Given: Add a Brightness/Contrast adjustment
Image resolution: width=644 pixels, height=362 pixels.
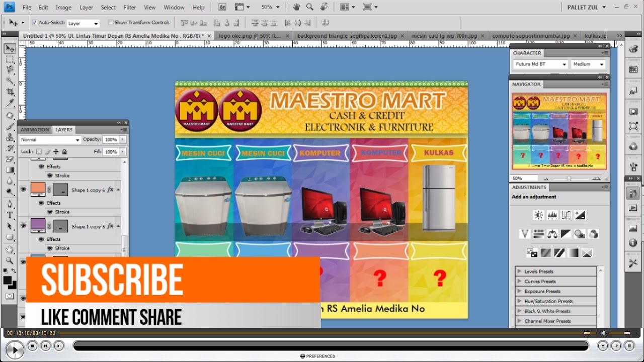Looking at the screenshot, I should [x=538, y=215].
